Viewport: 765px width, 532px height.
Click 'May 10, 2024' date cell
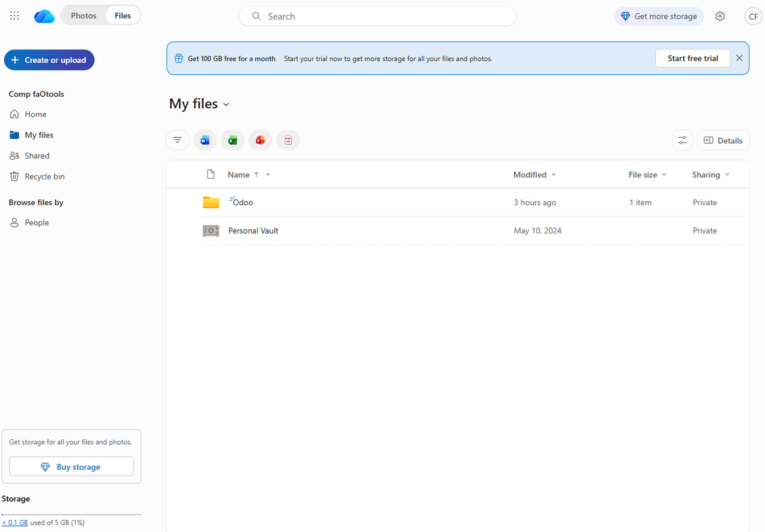538,231
